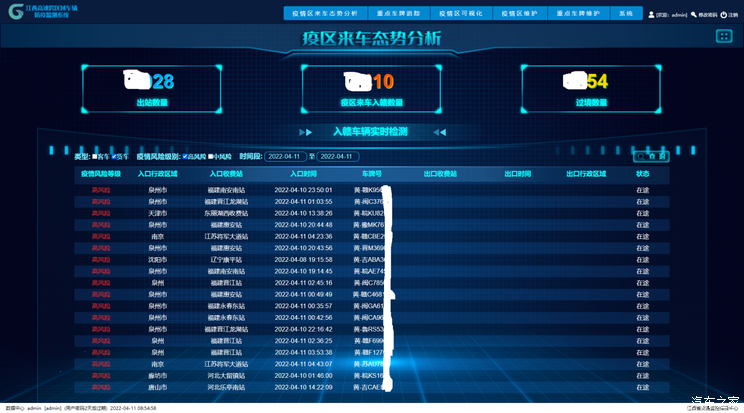This screenshot has width=744, height=413.
Task: Click the system logo at top left
Action: [14, 13]
